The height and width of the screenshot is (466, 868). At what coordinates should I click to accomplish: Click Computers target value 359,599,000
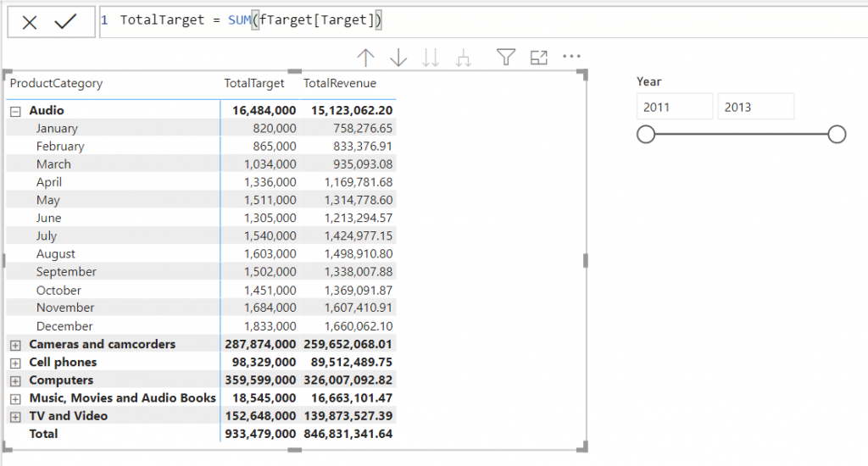click(x=260, y=380)
